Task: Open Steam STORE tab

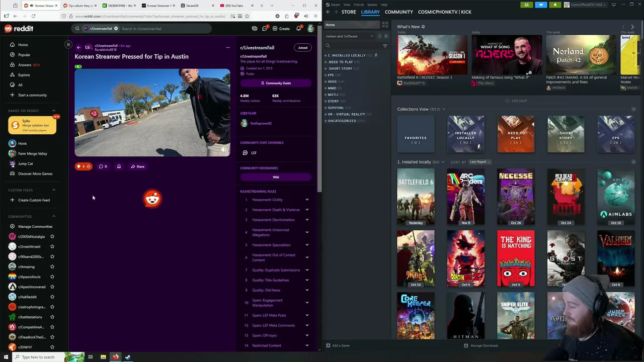Action: tap(349, 12)
